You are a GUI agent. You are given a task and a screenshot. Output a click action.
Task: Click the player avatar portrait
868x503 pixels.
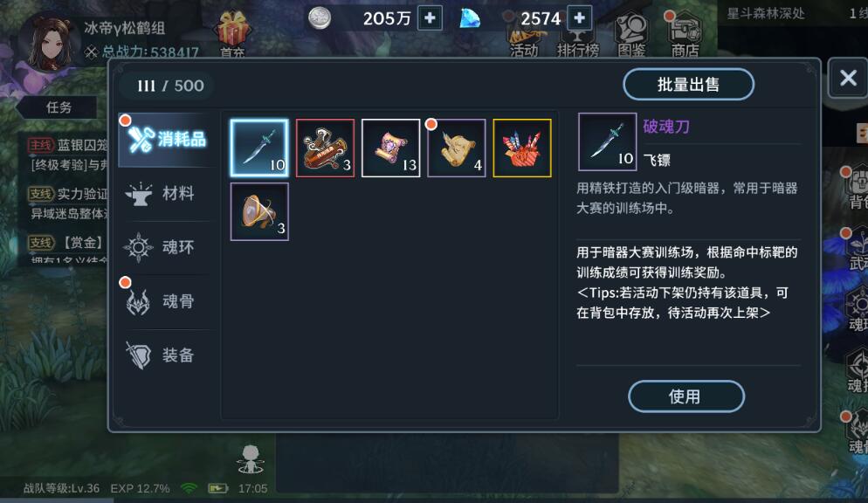[48, 43]
